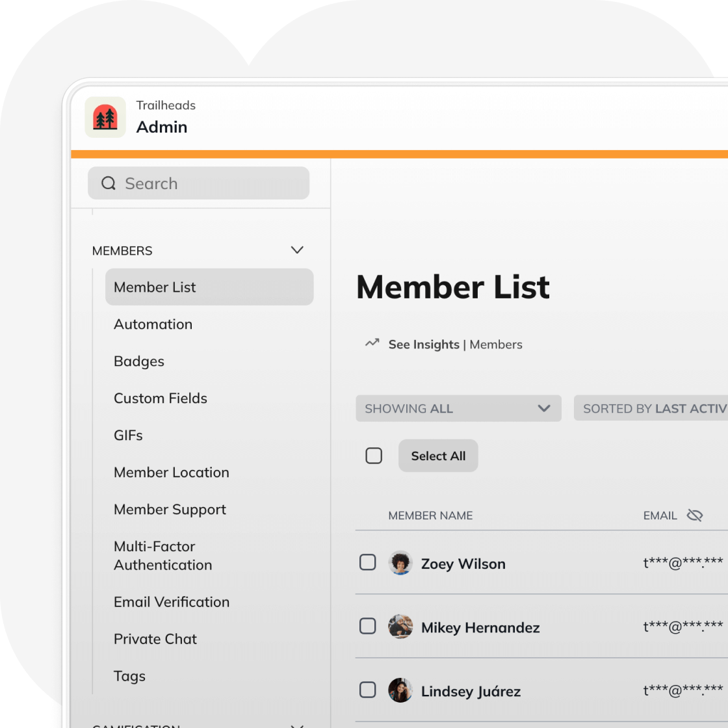
Task: Collapse the MEMBERS section
Action: tap(297, 250)
